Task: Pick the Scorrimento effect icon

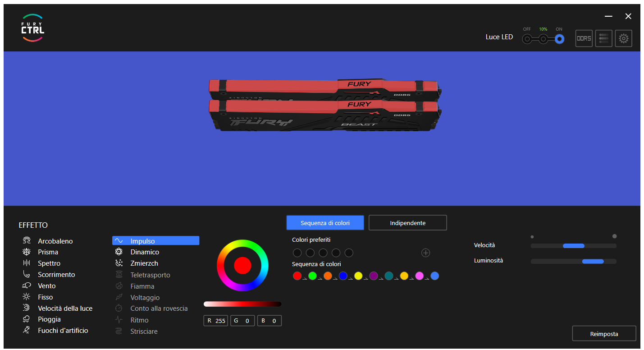Action: click(27, 274)
